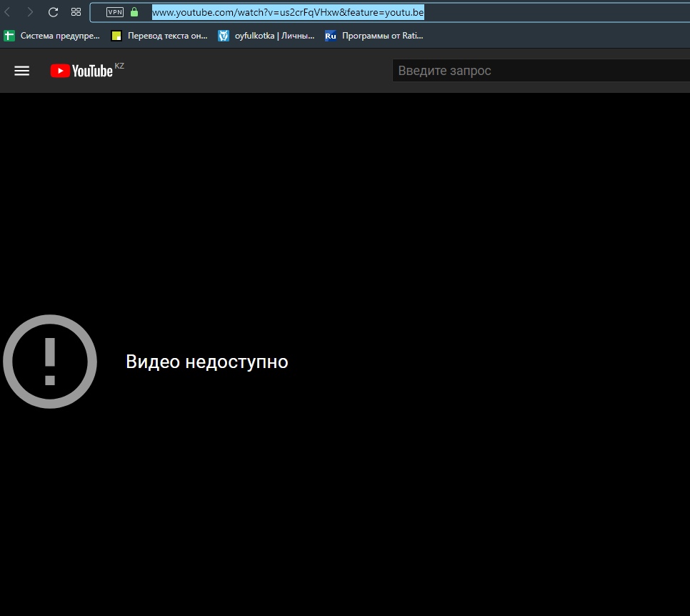Click the YouTube URL in address bar

[x=288, y=12]
